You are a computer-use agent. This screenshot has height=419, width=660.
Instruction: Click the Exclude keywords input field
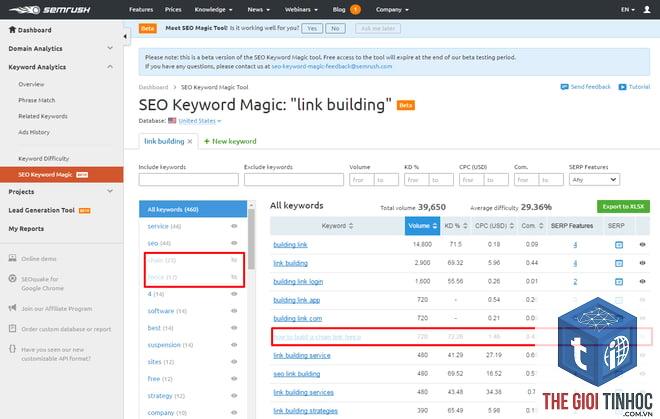(294, 180)
